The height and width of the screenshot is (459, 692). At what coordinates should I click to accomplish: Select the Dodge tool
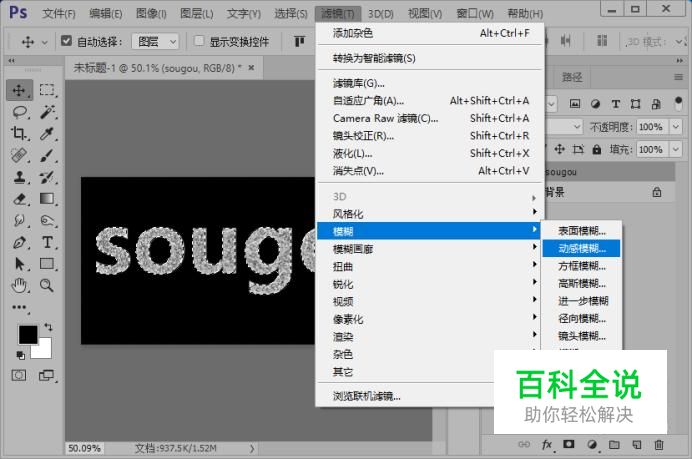point(47,220)
